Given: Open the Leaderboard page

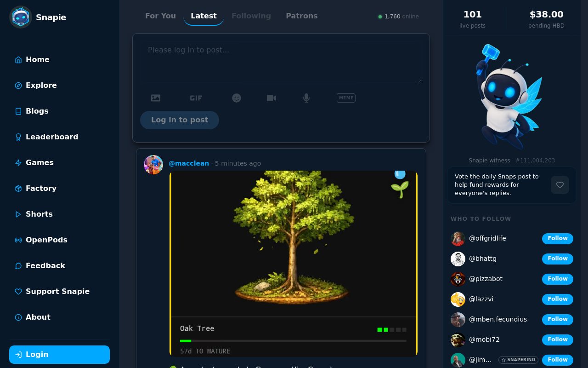Looking at the screenshot, I should (59, 137).
